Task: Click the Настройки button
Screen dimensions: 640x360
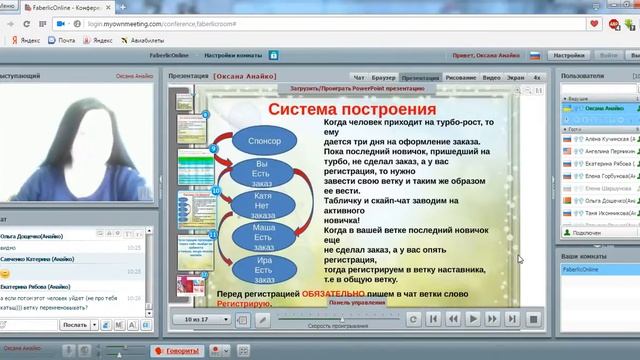Action: click(569, 56)
